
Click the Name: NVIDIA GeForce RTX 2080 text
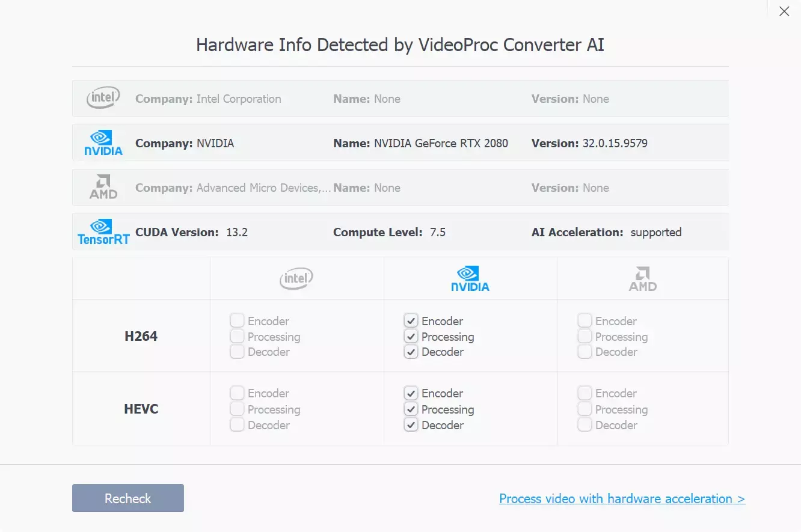tap(421, 143)
